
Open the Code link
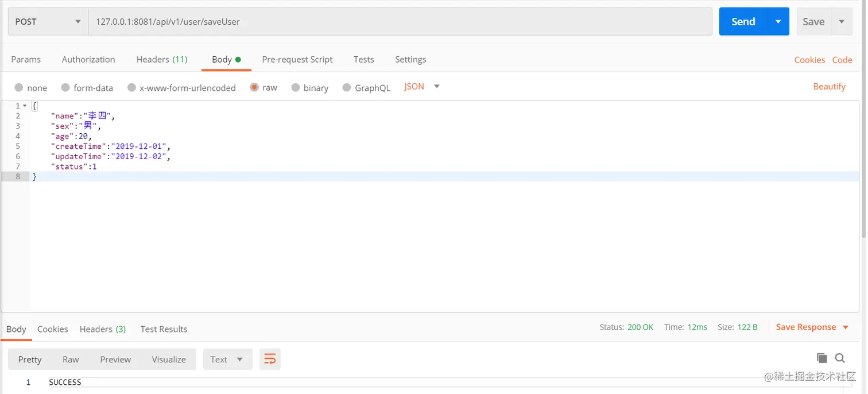point(842,60)
